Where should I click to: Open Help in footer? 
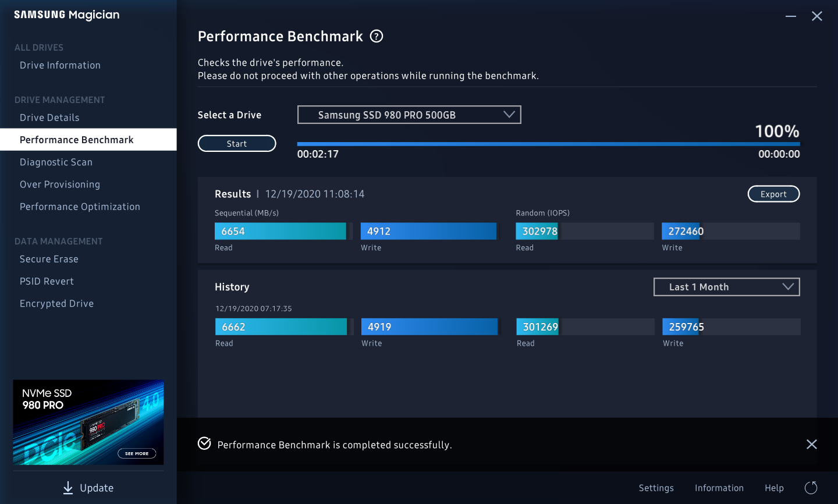774,488
